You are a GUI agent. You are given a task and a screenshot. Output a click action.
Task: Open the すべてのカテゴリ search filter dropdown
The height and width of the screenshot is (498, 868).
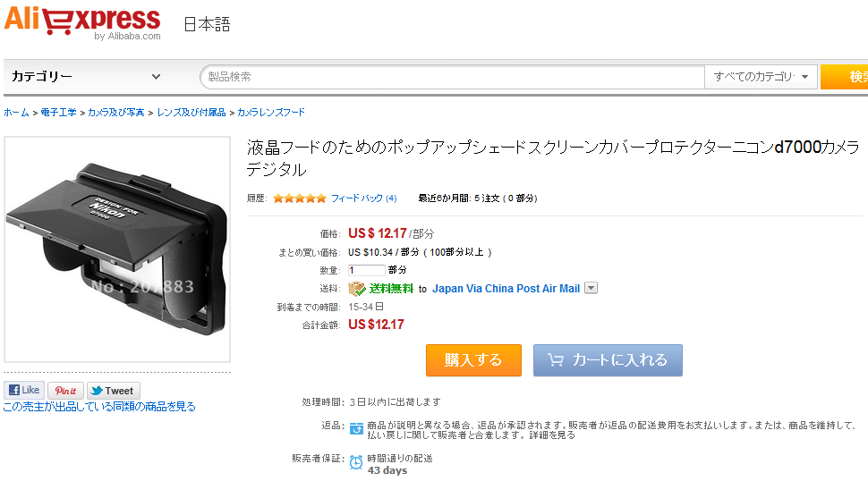pos(761,77)
